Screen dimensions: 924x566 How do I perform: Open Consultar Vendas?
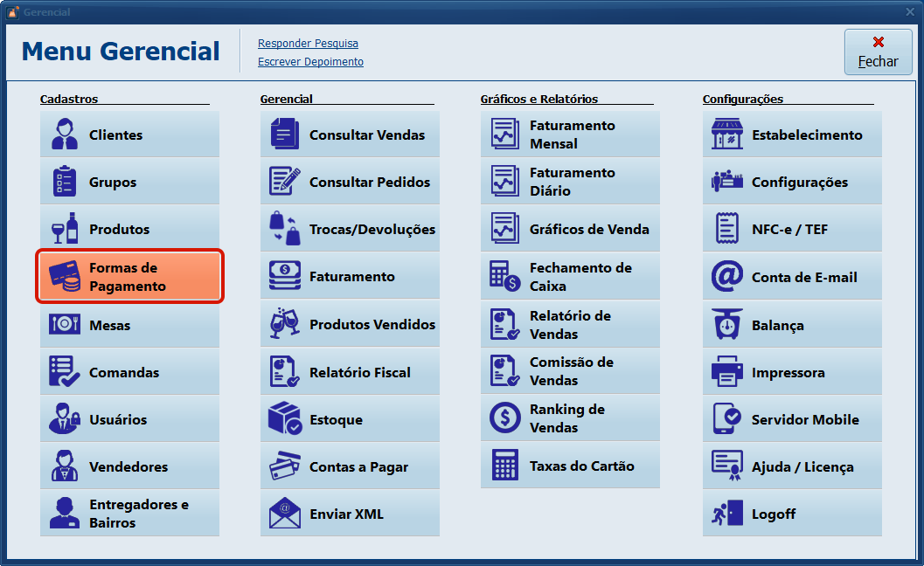(x=350, y=135)
